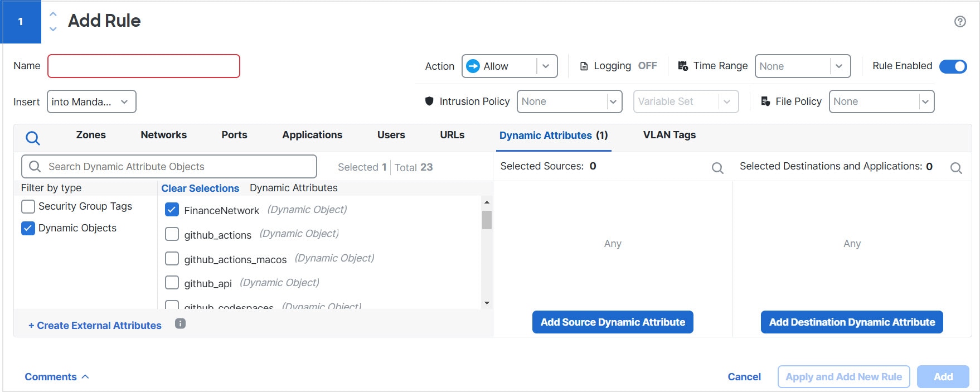This screenshot has height=392, width=980.
Task: Focus the rule Name input field
Action: point(144,66)
